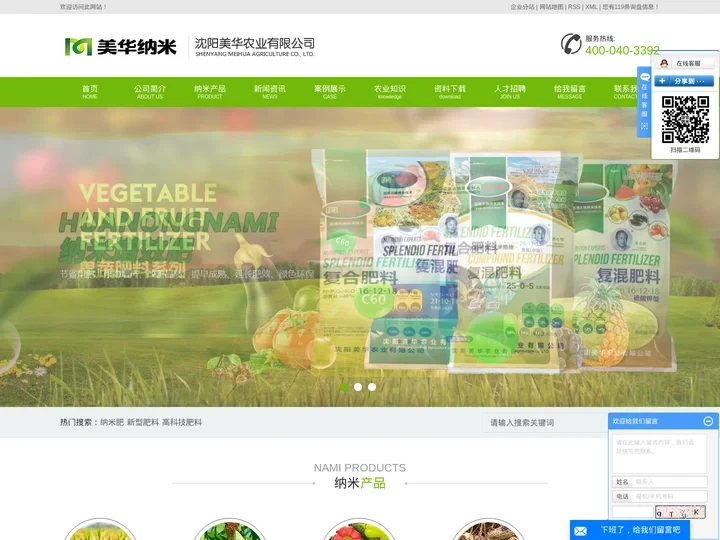Open the 新闻资讯 NEWS nav item

(x=270, y=92)
